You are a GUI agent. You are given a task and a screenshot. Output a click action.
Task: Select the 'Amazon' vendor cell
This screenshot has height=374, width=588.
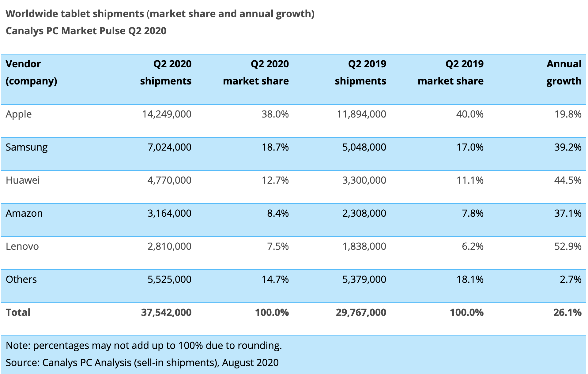(x=24, y=213)
